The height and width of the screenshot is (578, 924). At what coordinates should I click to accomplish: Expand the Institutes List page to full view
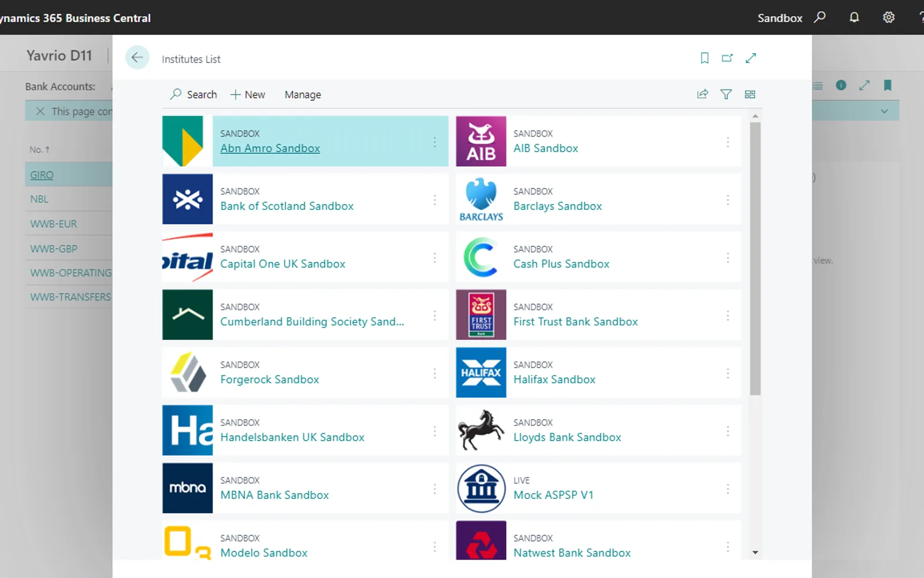(751, 58)
